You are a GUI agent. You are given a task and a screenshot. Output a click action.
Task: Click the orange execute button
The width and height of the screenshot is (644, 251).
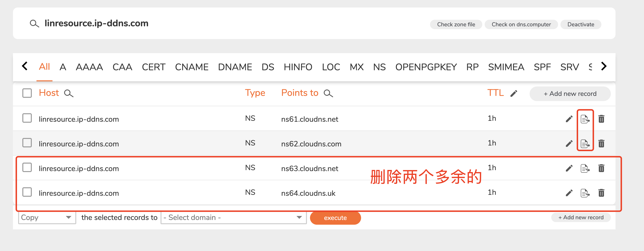tap(335, 218)
